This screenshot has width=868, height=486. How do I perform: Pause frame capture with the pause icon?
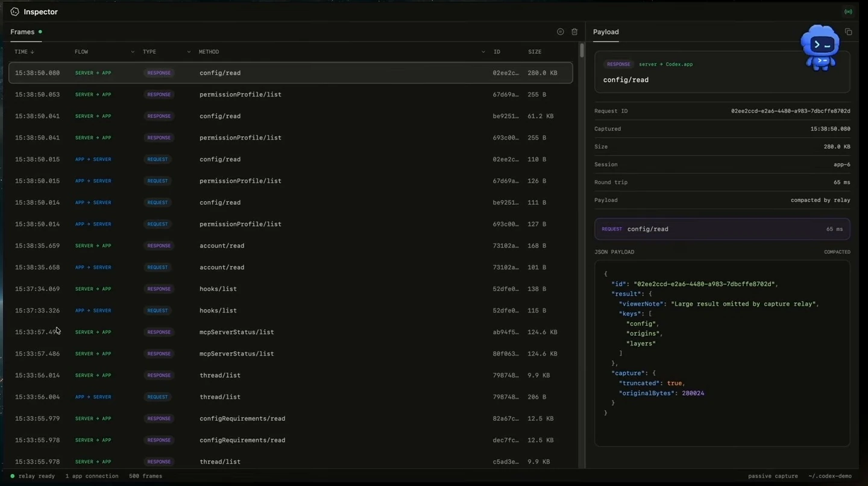pyautogui.click(x=560, y=32)
